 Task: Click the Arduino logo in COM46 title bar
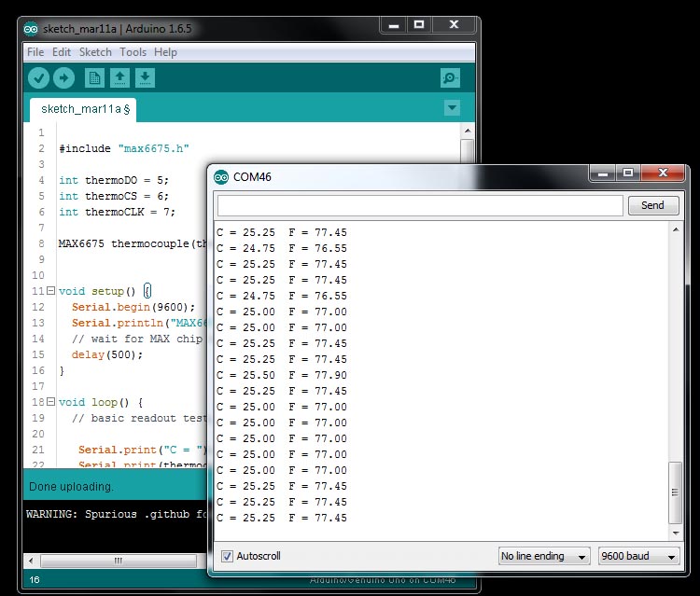coord(221,177)
